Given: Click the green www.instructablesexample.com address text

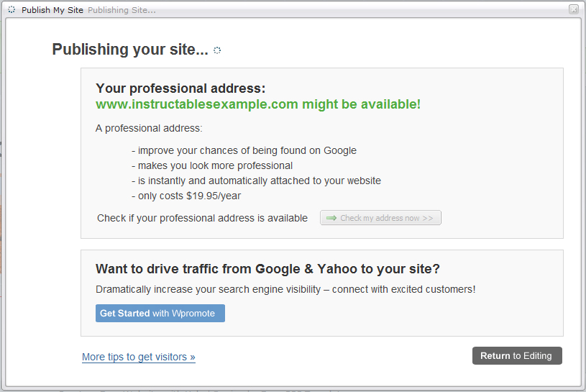Looking at the screenshot, I should point(258,104).
